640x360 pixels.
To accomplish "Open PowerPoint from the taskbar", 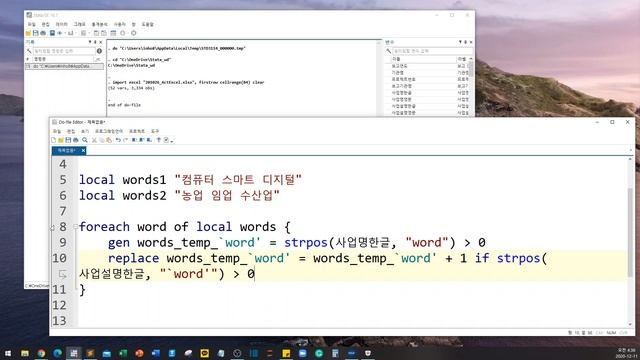I will (139, 353).
